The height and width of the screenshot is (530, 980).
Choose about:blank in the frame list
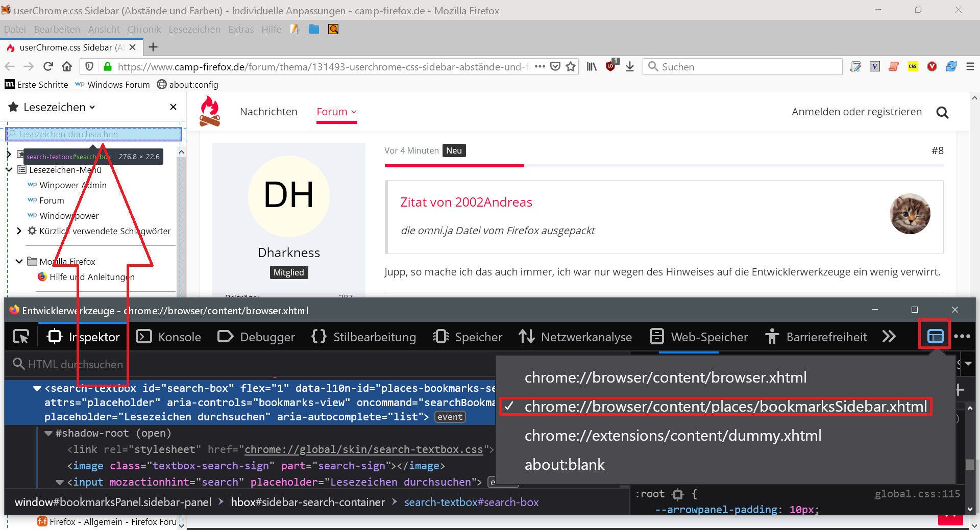[565, 465]
